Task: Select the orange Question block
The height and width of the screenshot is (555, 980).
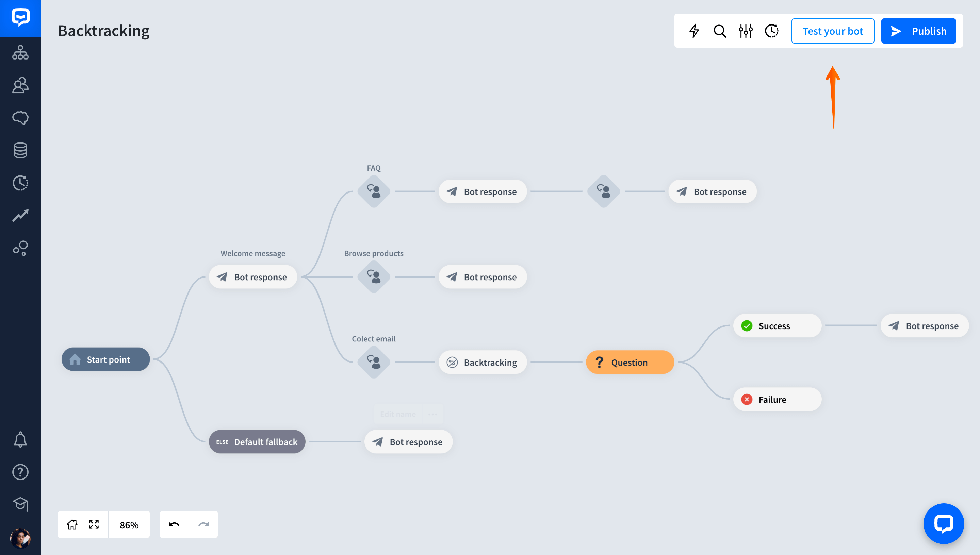Action: (630, 362)
